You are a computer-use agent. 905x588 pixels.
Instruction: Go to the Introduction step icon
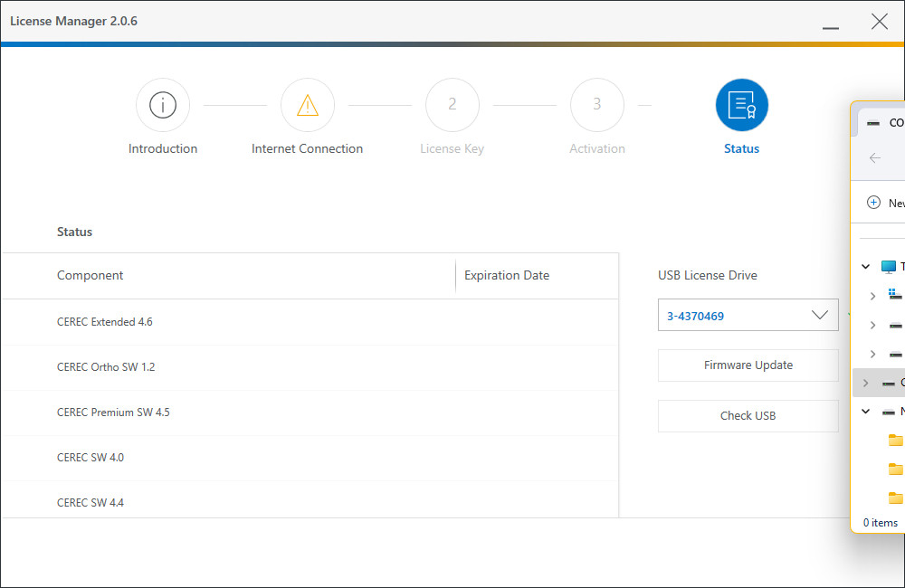(163, 105)
